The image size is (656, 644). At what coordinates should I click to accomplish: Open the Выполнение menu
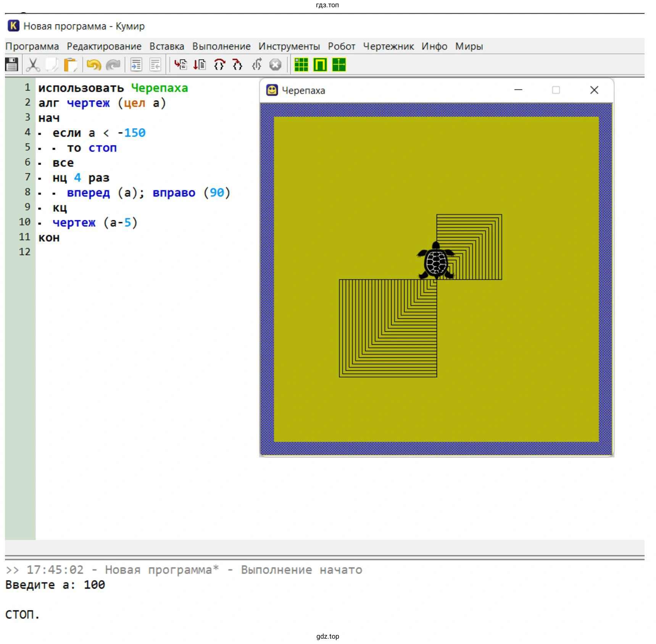pos(221,46)
